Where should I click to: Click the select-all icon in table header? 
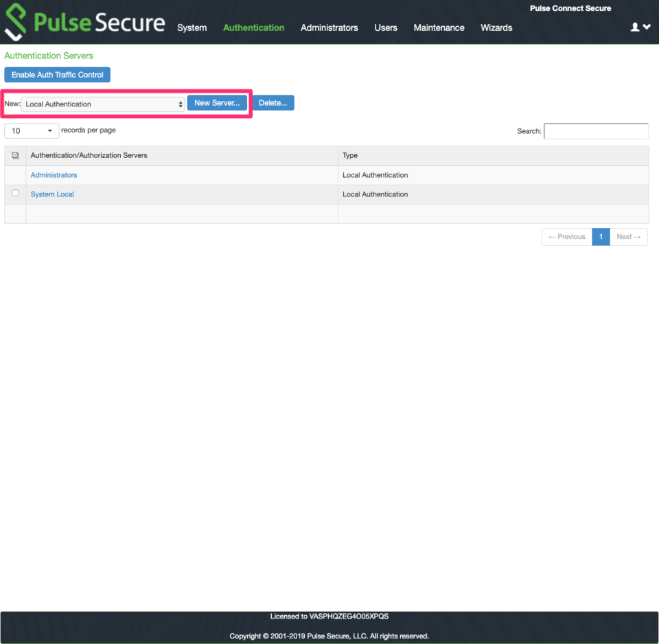(x=14, y=155)
